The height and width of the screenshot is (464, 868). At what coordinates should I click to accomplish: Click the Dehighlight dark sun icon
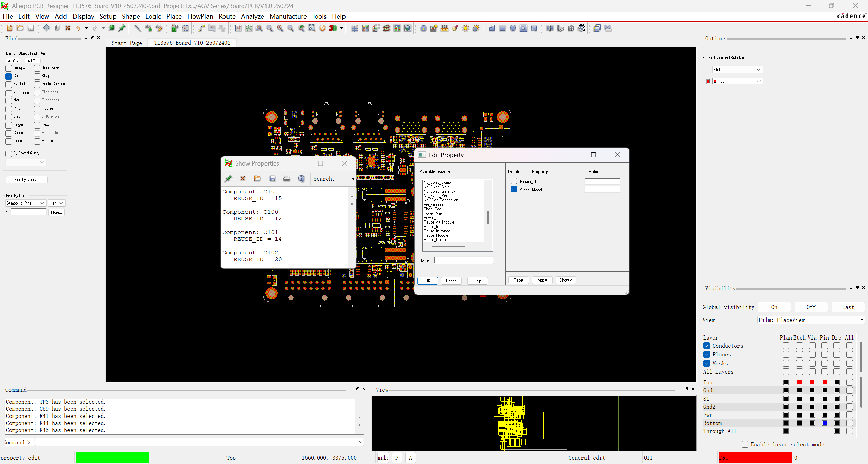476,28
